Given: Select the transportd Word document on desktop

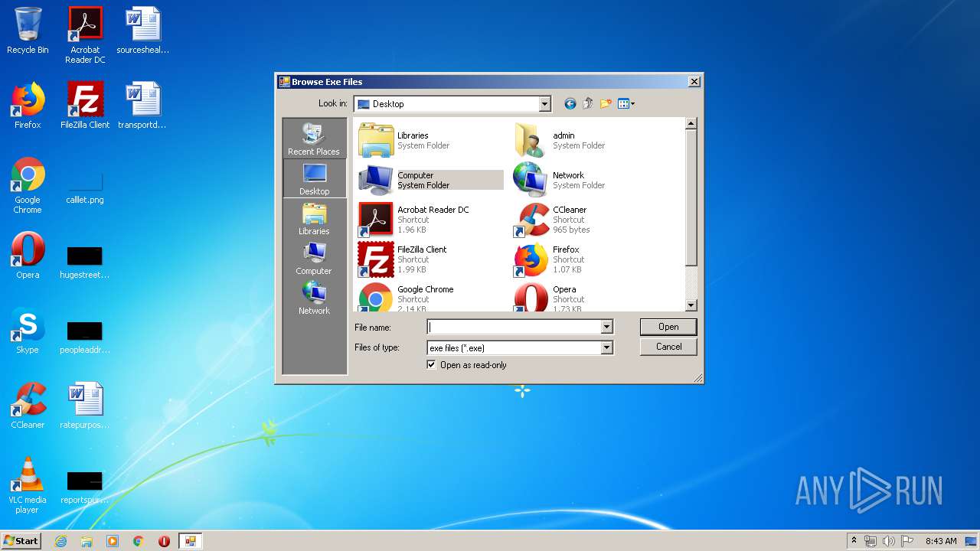Looking at the screenshot, I should (142, 106).
